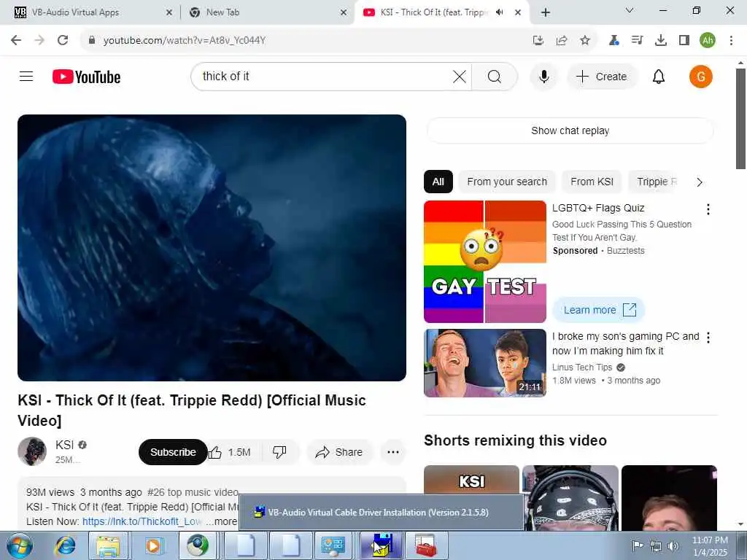The image size is (747, 560).
Task: Click in the address bar URL
Action: pyautogui.click(x=184, y=40)
